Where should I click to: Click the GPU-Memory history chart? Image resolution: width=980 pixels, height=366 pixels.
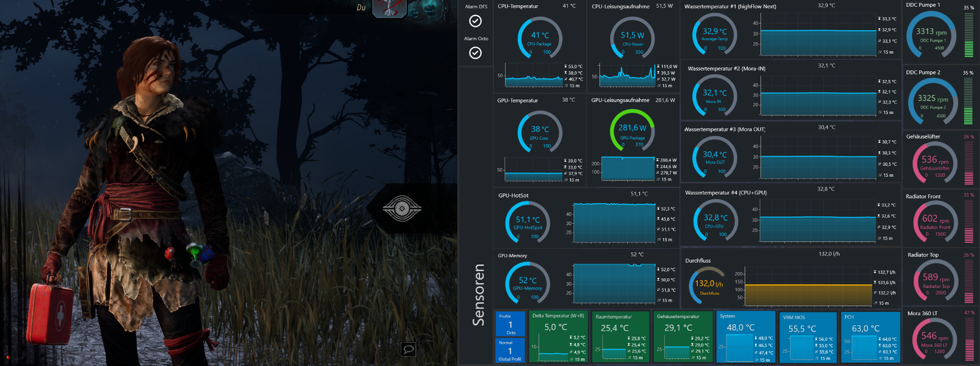(614, 283)
